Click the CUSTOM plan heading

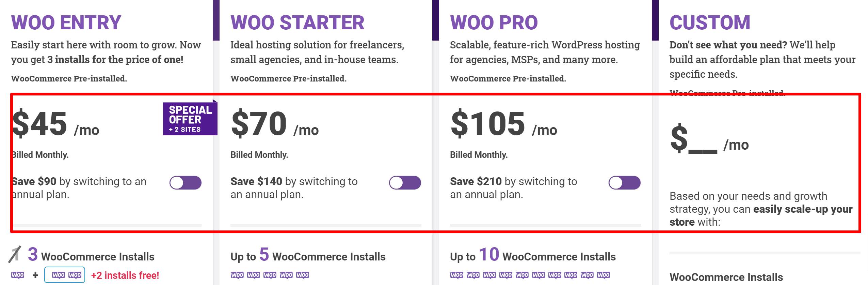coord(710,23)
